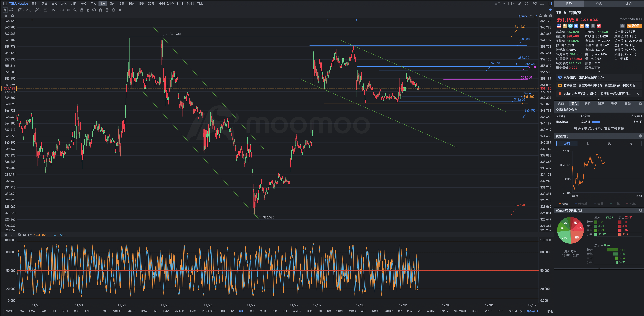
Task: Switch to the 分析 analysis tab
Action: click(x=588, y=103)
